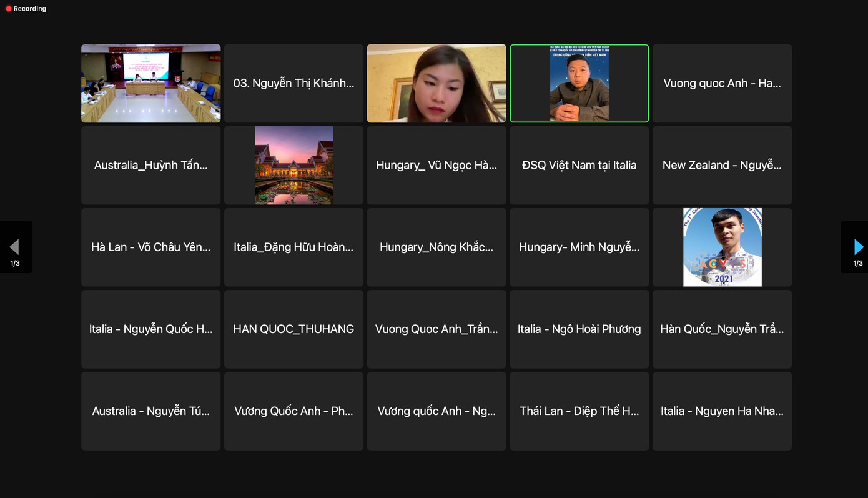Click the Hà Lan - Võ Châu Yên tile
This screenshot has height=498, width=868.
(x=150, y=247)
